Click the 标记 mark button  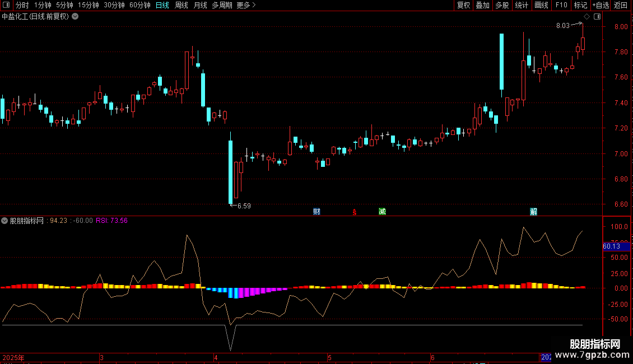coord(580,5)
